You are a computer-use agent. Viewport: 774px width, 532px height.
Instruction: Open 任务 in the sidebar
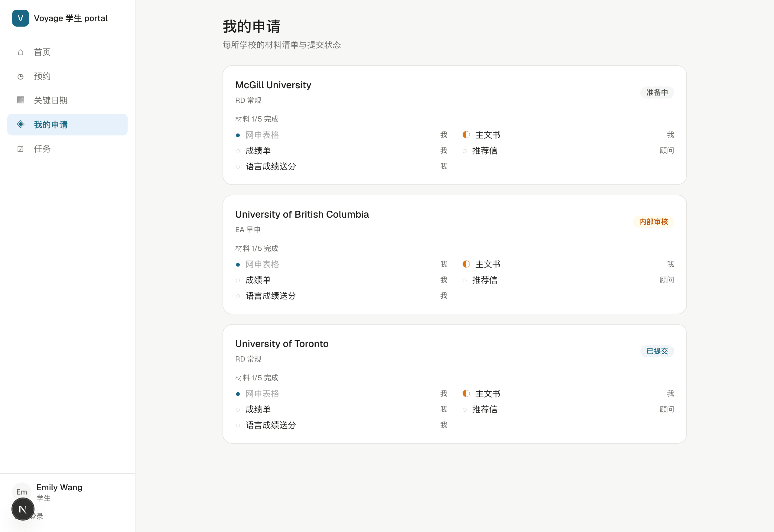(67, 149)
